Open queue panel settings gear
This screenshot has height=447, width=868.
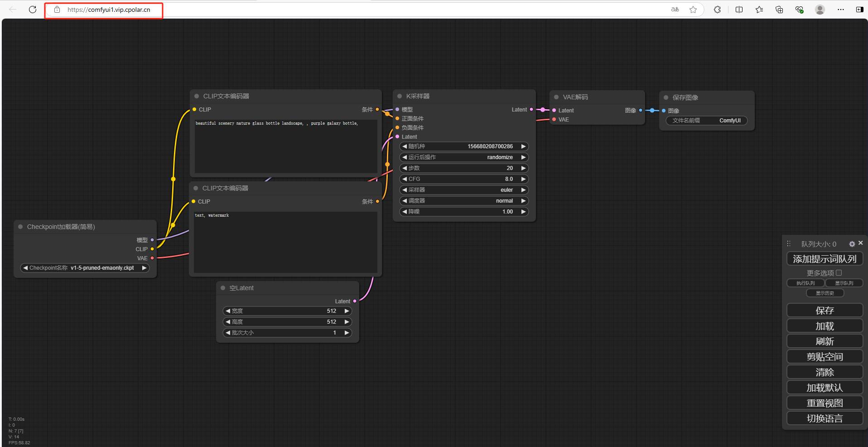[852, 244]
